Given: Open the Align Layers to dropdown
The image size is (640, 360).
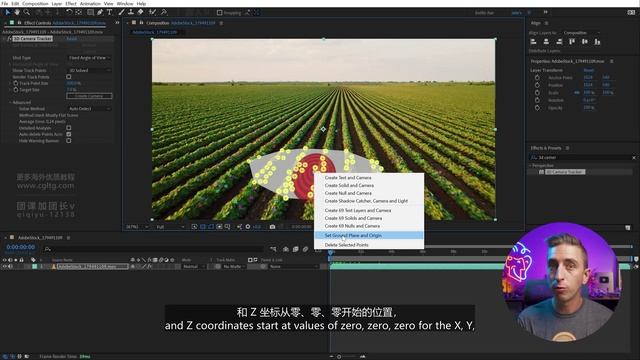Looking at the screenshot, I should [x=582, y=33].
